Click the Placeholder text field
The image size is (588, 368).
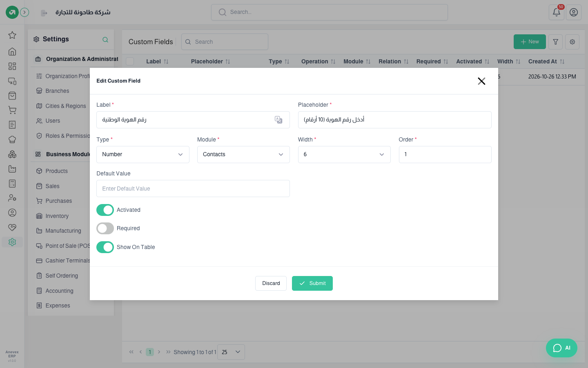395,120
